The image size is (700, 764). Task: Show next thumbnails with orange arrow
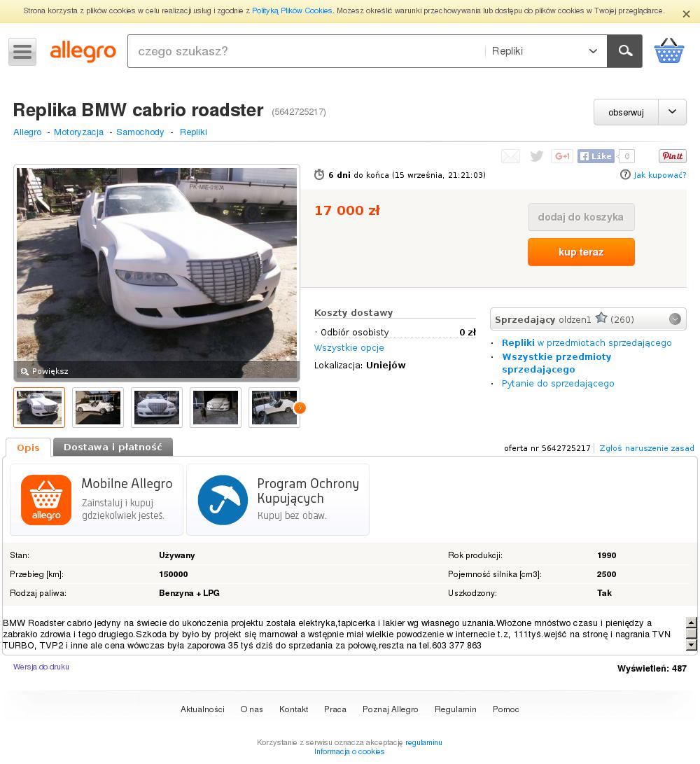[300, 408]
